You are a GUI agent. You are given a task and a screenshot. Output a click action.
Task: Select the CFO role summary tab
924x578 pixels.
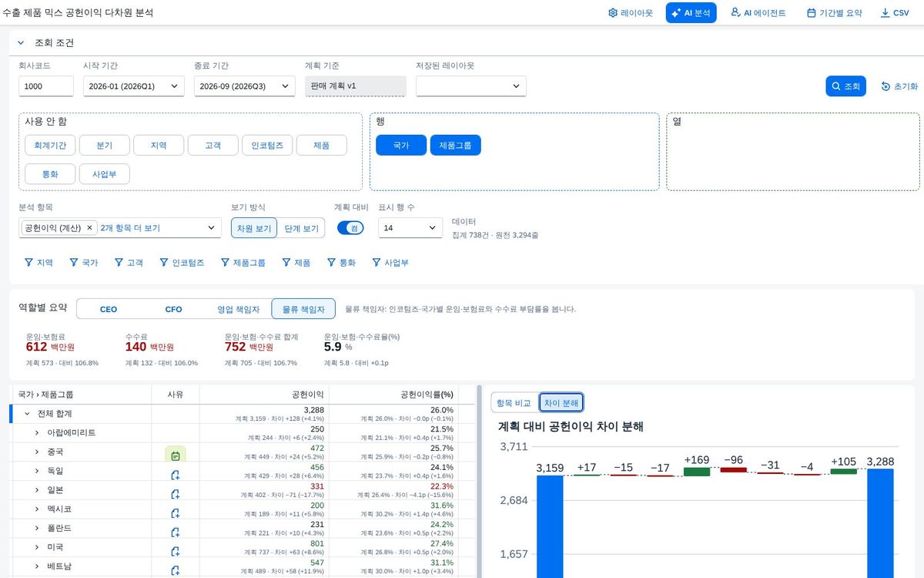174,309
